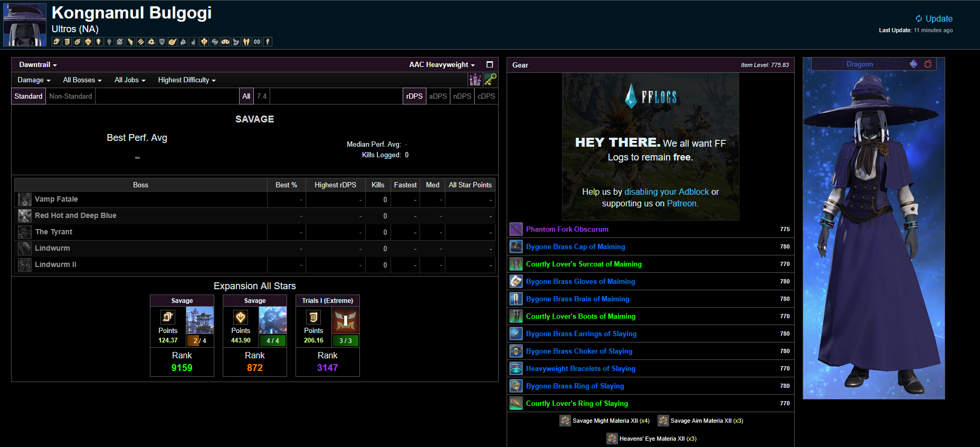Screen dimensions: 980x447
Task: Click the Bygone Brass Choker item icon
Action: click(x=516, y=351)
